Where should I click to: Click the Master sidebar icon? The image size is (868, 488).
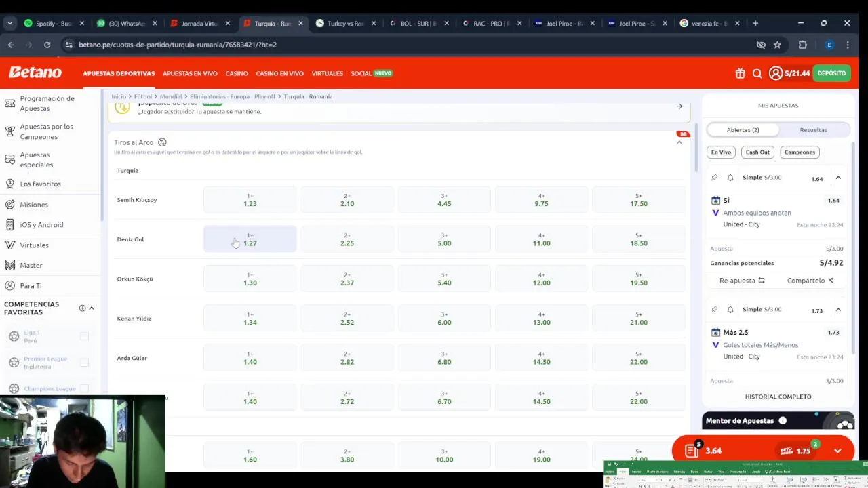[9, 265]
